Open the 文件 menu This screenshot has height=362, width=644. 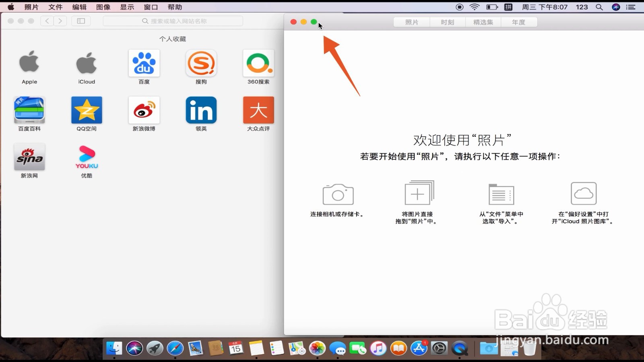(x=56, y=7)
